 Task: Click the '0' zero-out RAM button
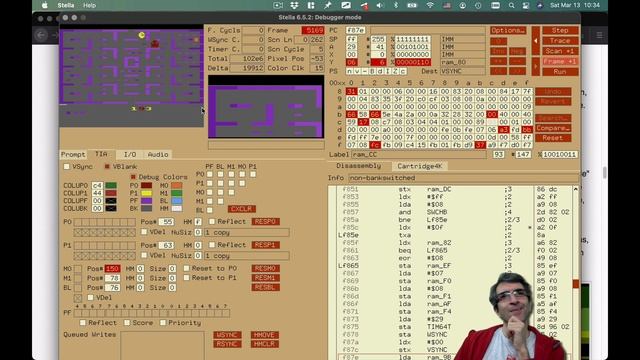click(498, 41)
